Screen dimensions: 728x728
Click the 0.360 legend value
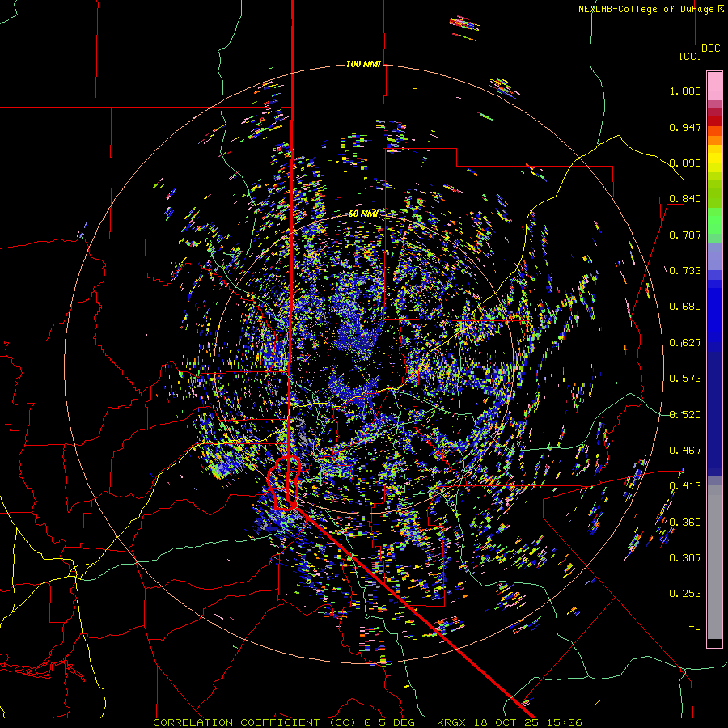[x=685, y=523]
